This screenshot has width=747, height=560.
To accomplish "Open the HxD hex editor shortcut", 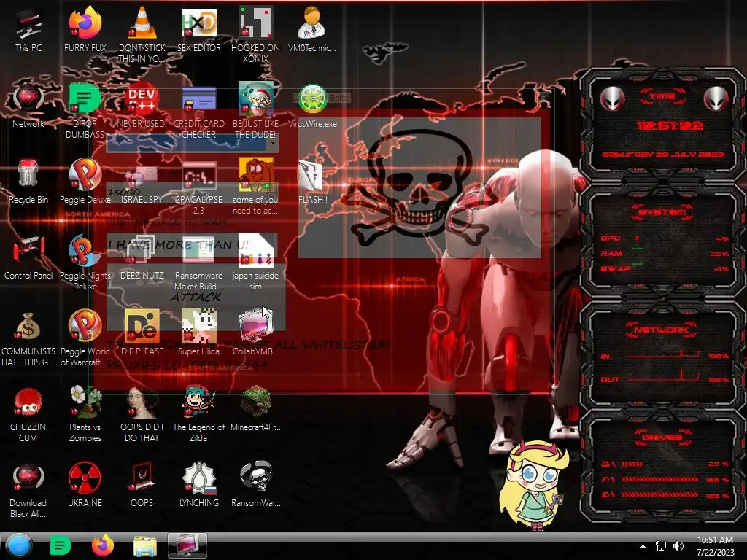I will pyautogui.click(x=198, y=29).
